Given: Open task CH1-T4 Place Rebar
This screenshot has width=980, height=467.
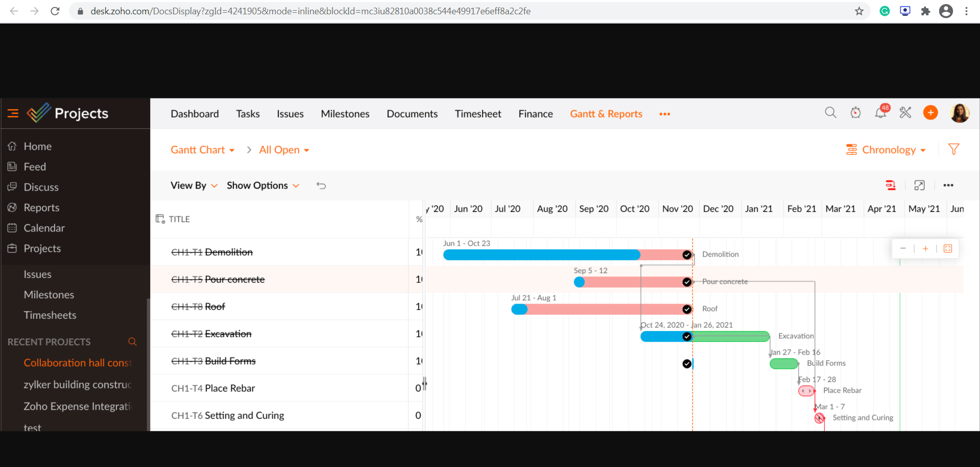Looking at the screenshot, I should pyautogui.click(x=213, y=388).
